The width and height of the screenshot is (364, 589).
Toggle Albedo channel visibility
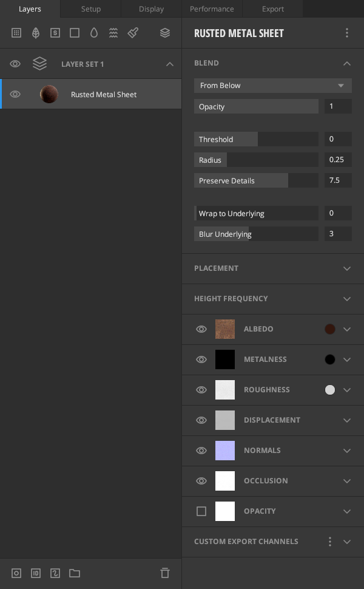[x=201, y=329]
